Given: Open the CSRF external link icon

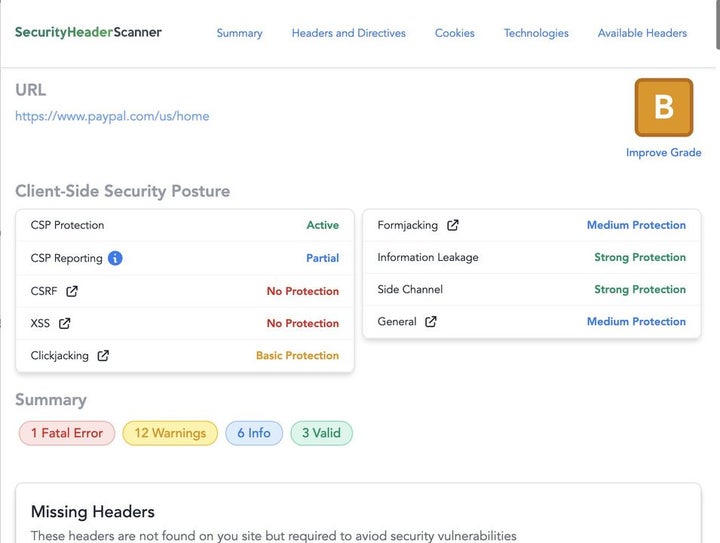Looking at the screenshot, I should click(x=72, y=291).
